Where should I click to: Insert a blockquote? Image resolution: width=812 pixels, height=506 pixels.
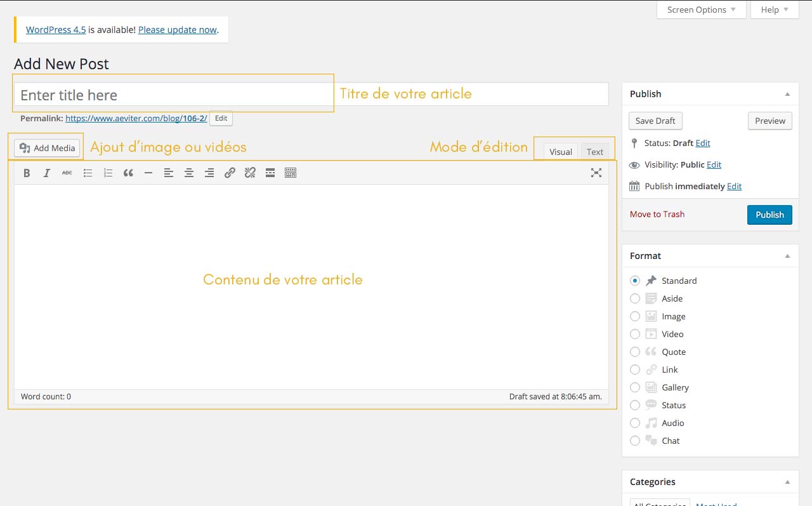(x=128, y=173)
